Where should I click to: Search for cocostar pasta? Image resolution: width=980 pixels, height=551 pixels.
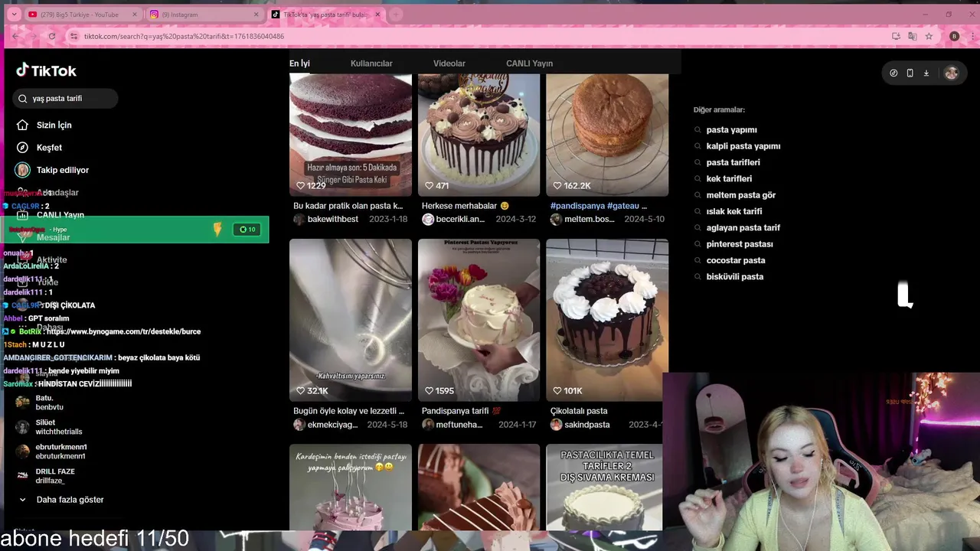click(736, 260)
